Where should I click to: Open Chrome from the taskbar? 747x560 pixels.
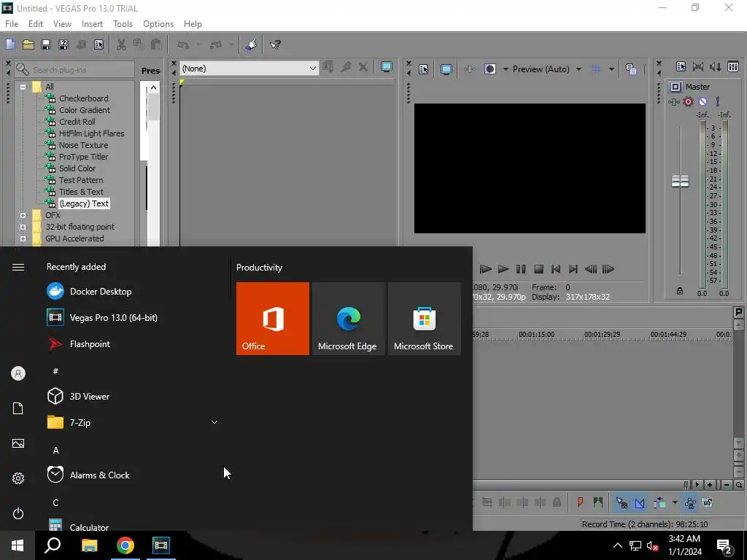tap(125, 545)
